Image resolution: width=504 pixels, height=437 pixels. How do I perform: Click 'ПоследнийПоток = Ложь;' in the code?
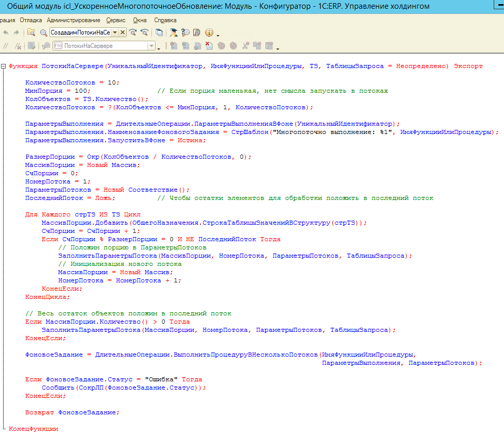click(x=70, y=198)
